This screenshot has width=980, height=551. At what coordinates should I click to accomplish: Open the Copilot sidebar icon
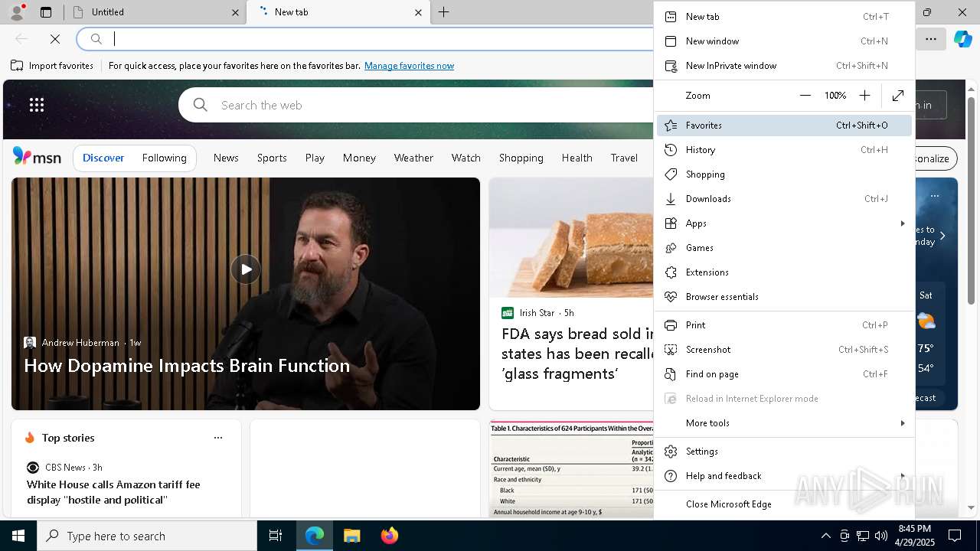point(962,39)
